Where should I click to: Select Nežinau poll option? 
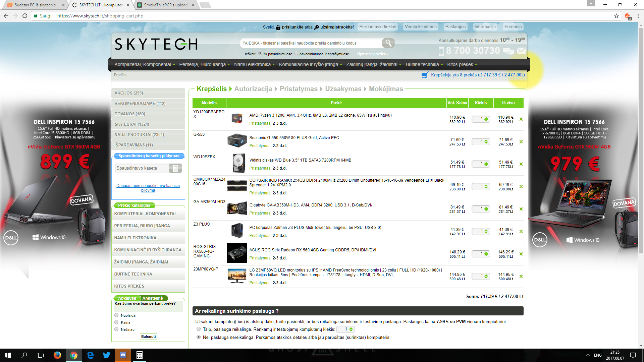pyautogui.click(x=116, y=329)
